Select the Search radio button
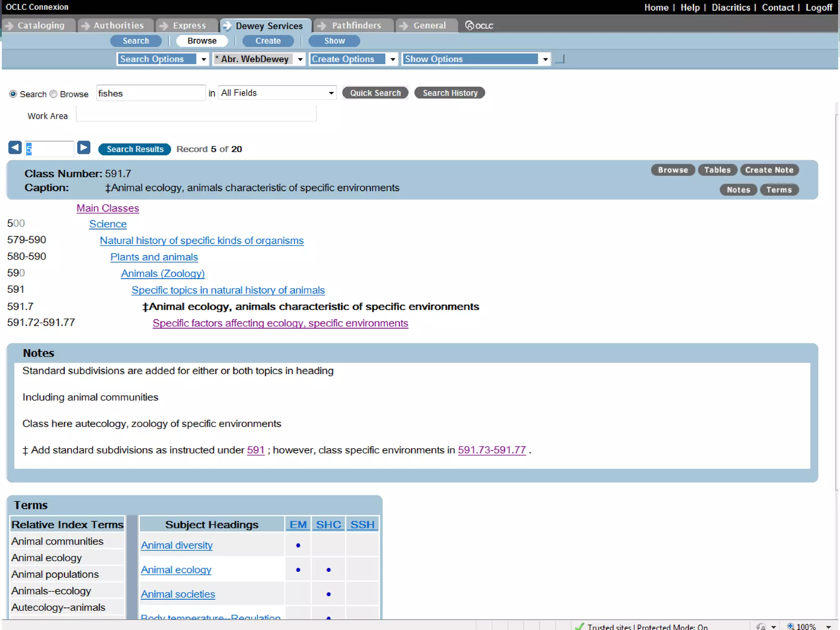 pos(13,94)
